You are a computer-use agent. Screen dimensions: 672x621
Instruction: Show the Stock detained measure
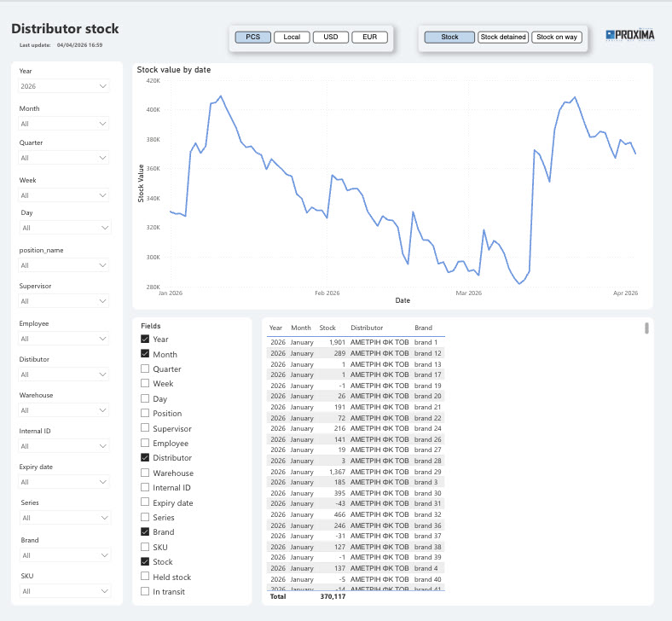pos(503,37)
